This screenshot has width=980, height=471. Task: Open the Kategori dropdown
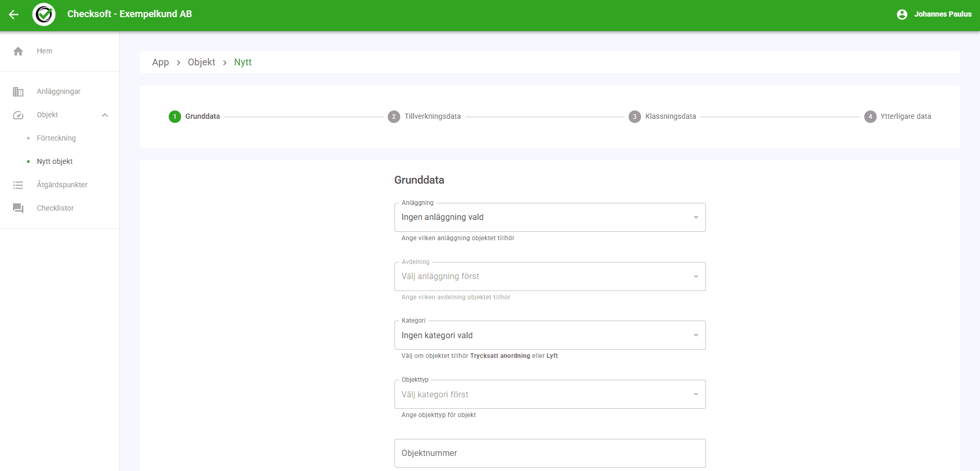click(x=550, y=335)
